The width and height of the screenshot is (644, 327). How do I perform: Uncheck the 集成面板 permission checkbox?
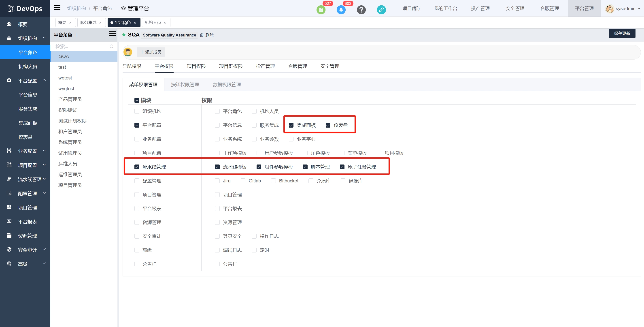pos(291,125)
